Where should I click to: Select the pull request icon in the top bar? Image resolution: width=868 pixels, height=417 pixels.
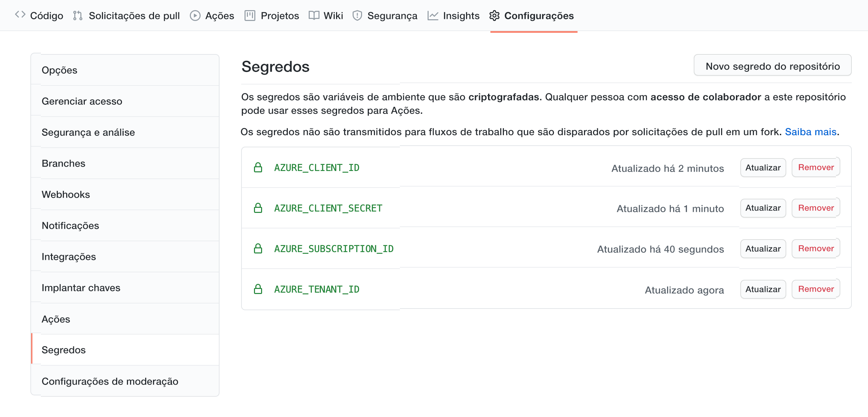coord(77,15)
